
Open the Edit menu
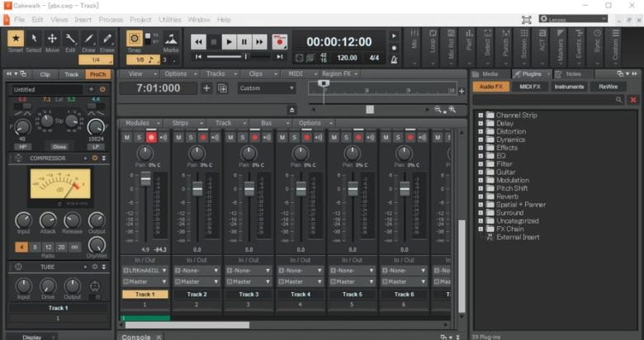point(37,20)
